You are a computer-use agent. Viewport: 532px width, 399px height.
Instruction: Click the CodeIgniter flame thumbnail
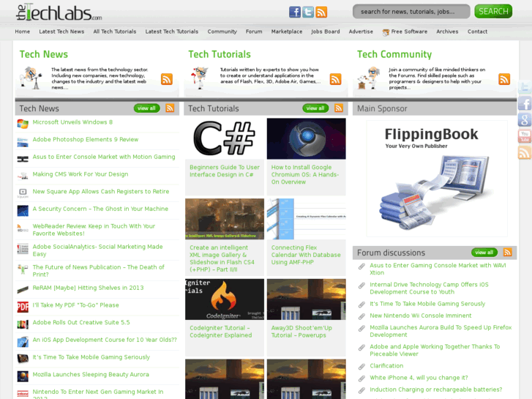tap(225, 299)
